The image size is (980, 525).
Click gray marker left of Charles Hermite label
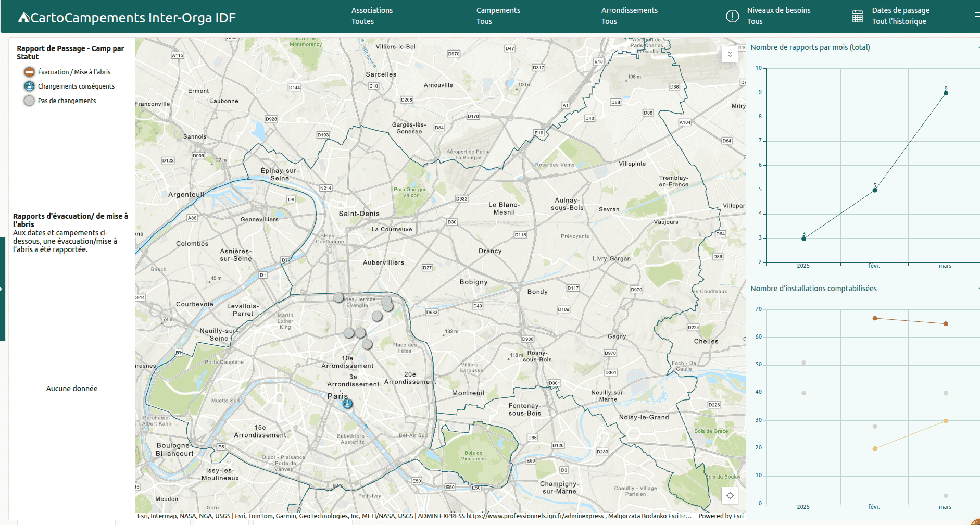[x=338, y=297]
